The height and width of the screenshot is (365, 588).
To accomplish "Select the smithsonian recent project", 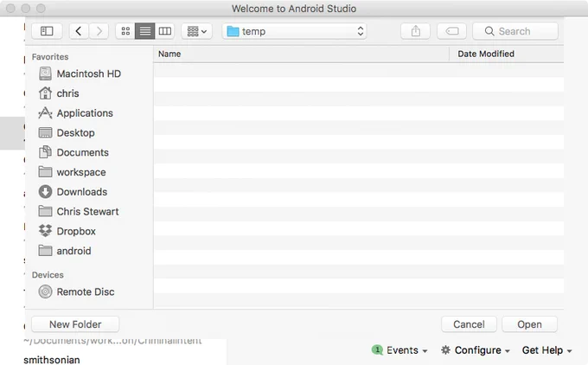I will pos(52,360).
